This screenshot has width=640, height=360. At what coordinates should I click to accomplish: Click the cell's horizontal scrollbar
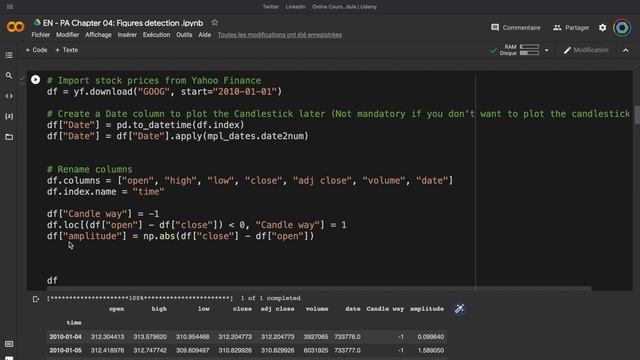[x=319, y=288]
